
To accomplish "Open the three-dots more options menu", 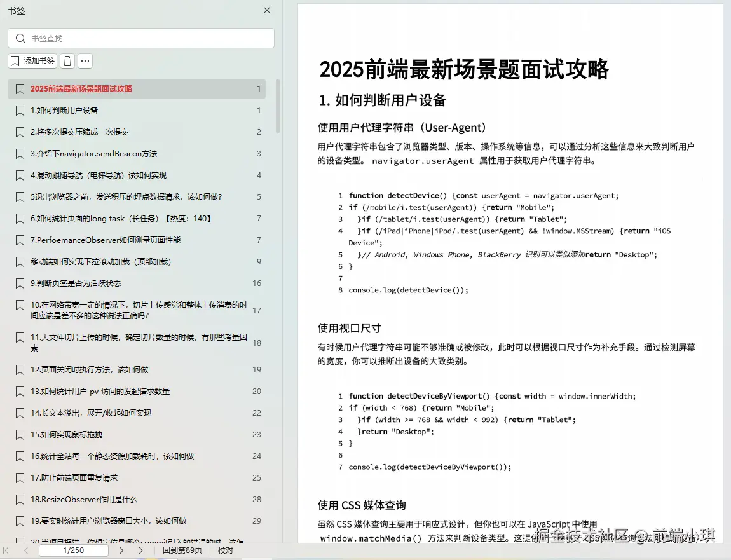I will tap(85, 61).
